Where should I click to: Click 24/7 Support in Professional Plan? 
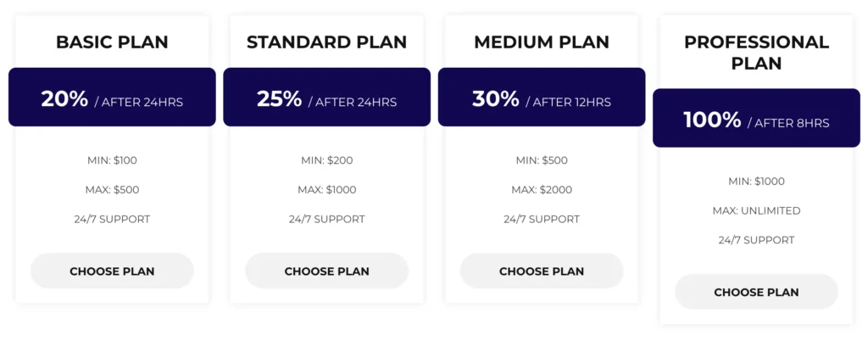click(x=756, y=240)
